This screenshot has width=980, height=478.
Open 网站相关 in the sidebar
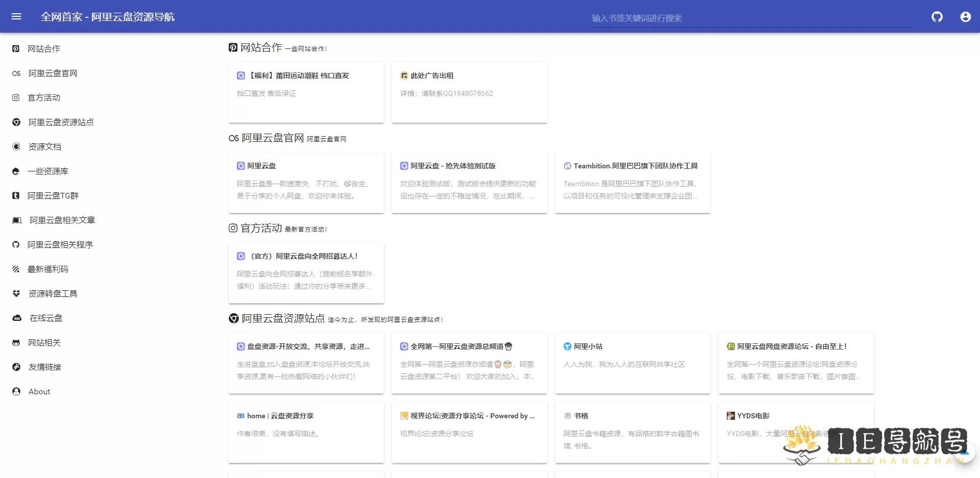(15, 342)
